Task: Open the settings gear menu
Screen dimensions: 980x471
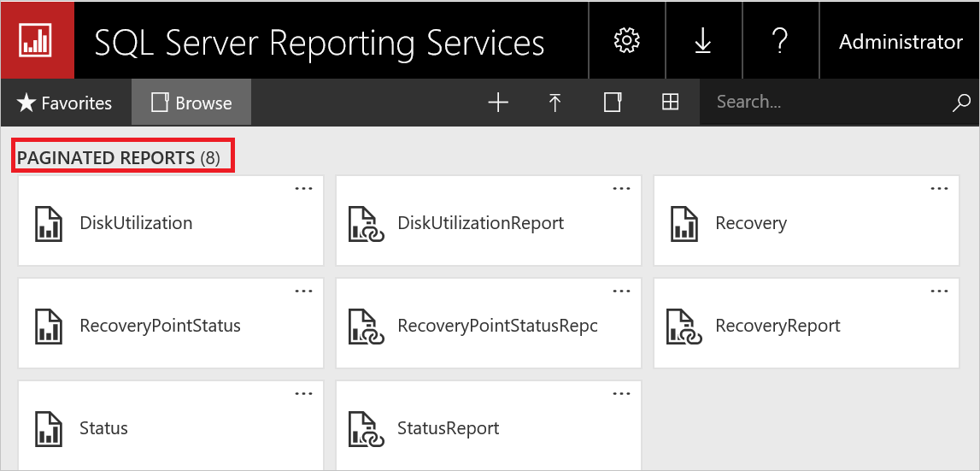Action: [627, 40]
